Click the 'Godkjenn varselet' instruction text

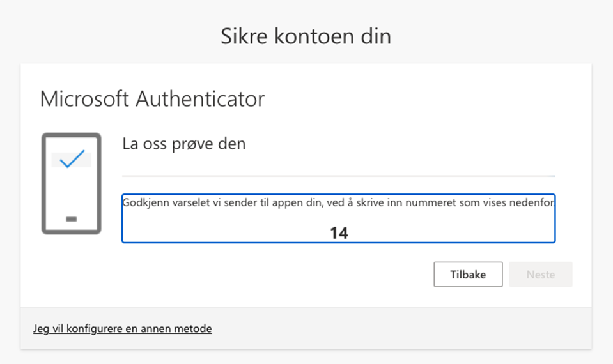(x=338, y=203)
